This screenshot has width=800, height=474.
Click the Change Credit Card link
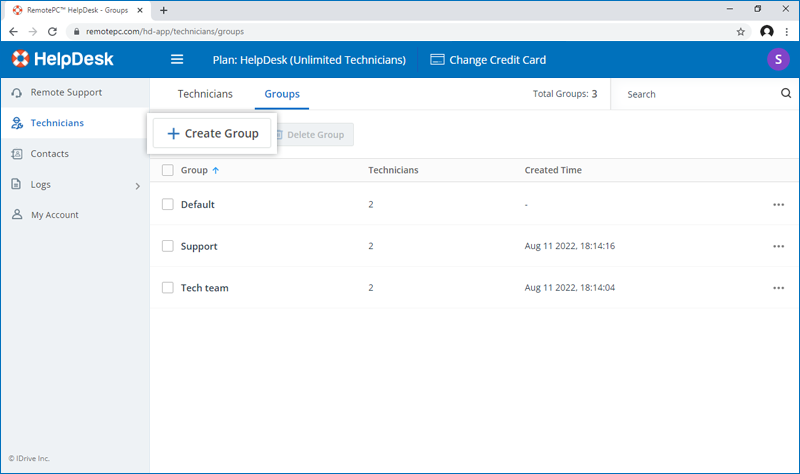pyautogui.click(x=488, y=59)
